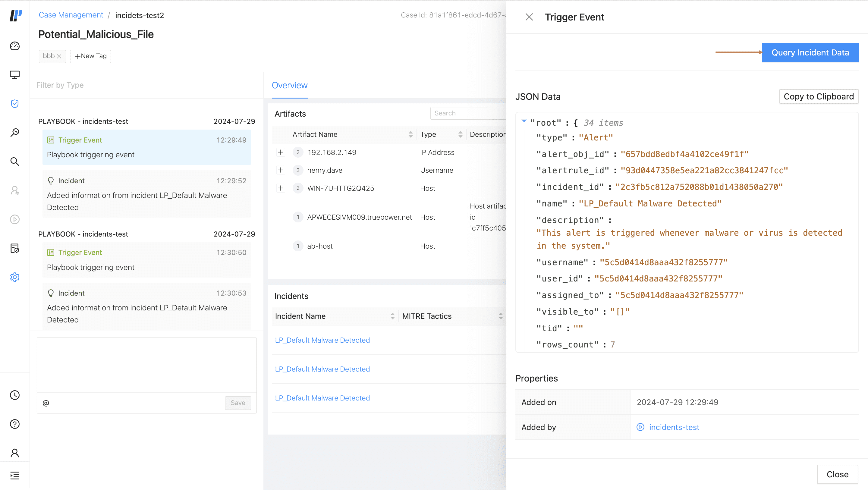868x490 pixels.
Task: Open the shield check icon in sidebar
Action: [14, 103]
